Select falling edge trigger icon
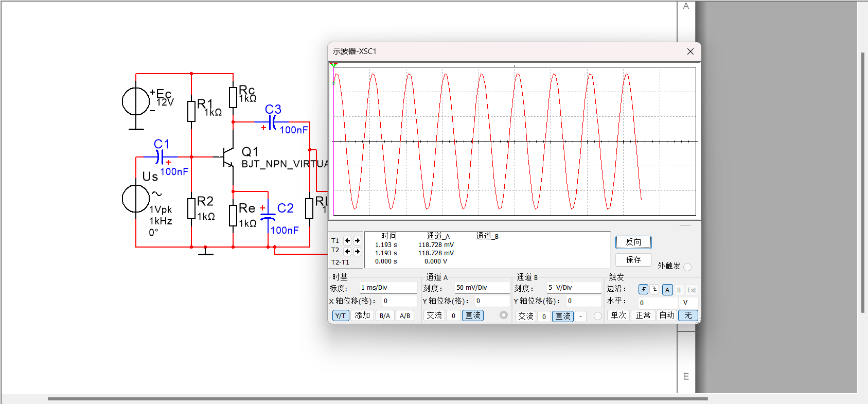The height and width of the screenshot is (404, 868). coord(654,290)
